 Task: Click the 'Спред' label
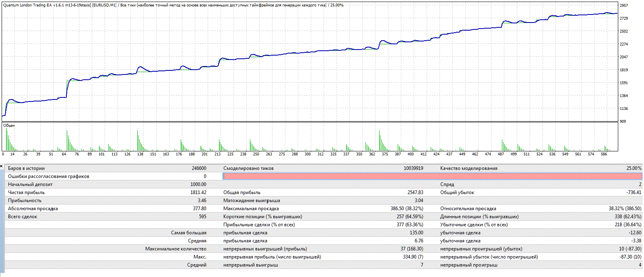click(x=447, y=184)
